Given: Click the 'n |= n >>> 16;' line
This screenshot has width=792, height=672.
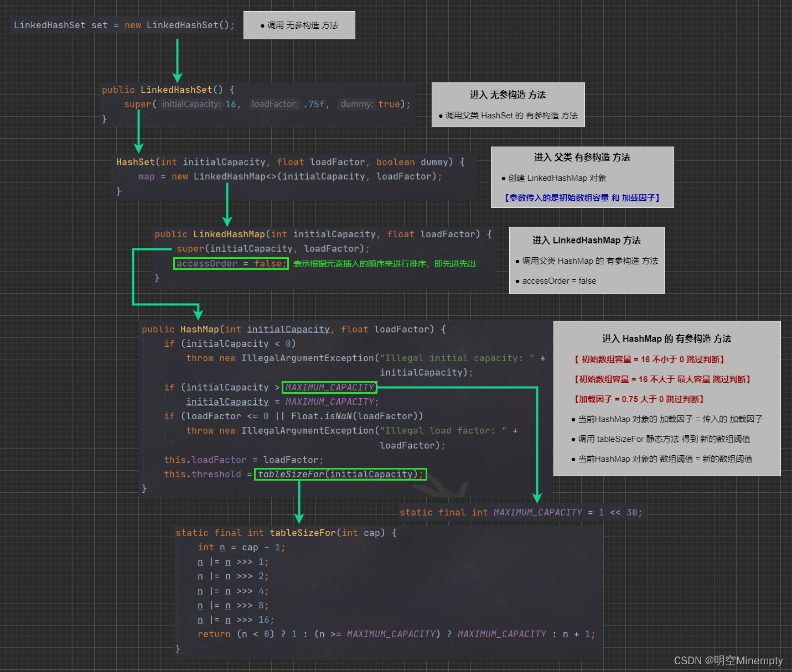Looking at the screenshot, I should click(x=236, y=619).
